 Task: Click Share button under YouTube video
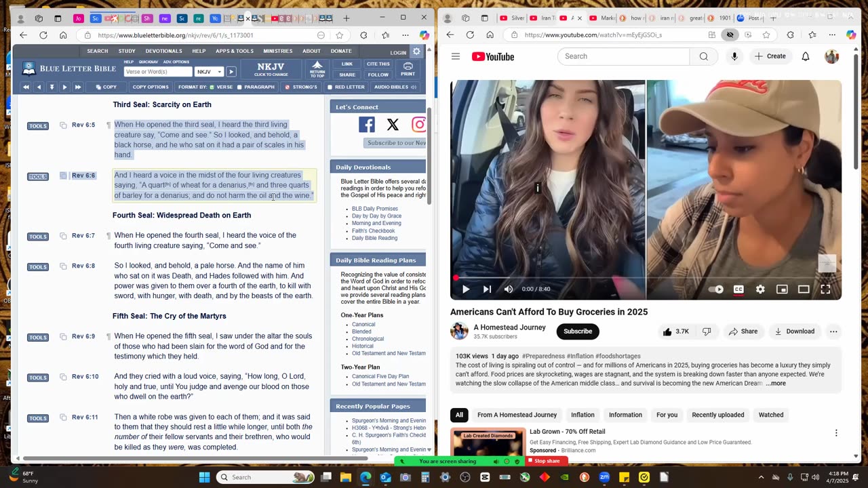tap(743, 331)
